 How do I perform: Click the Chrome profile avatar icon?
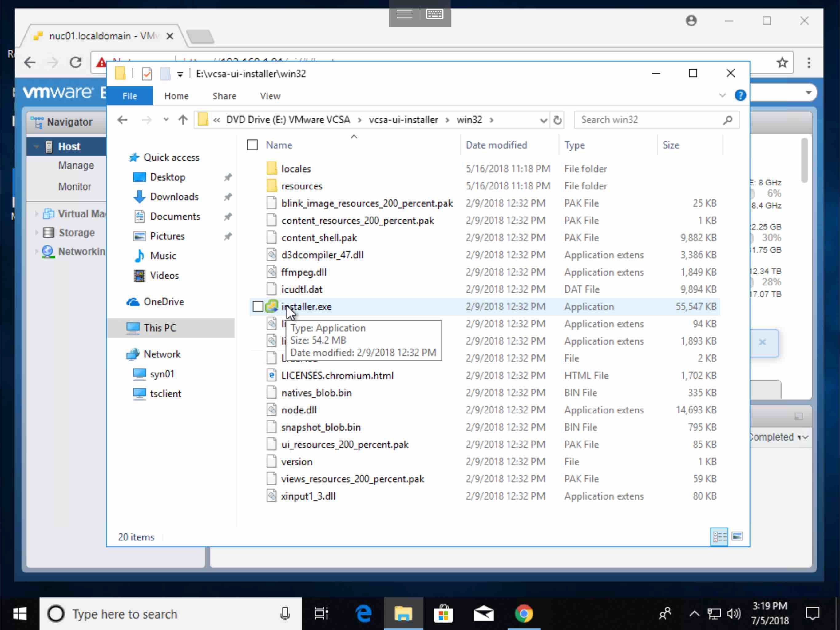[691, 21]
